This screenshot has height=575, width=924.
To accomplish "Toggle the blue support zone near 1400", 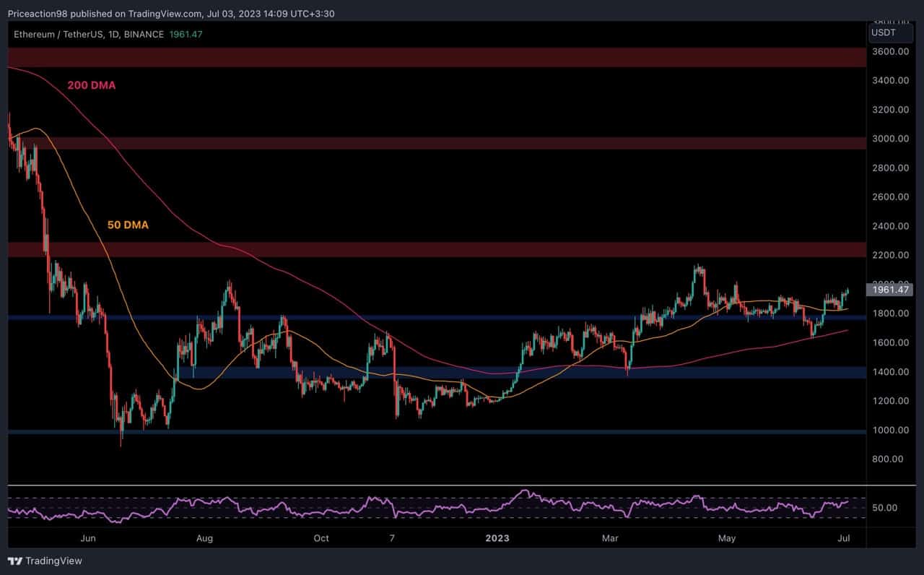I will click(x=433, y=372).
